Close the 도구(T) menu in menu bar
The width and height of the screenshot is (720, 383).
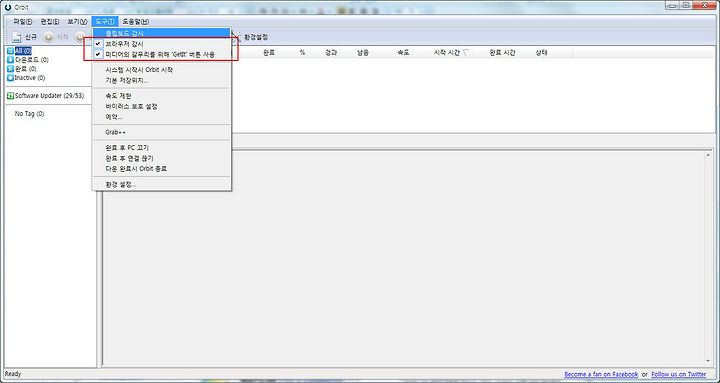[105, 22]
